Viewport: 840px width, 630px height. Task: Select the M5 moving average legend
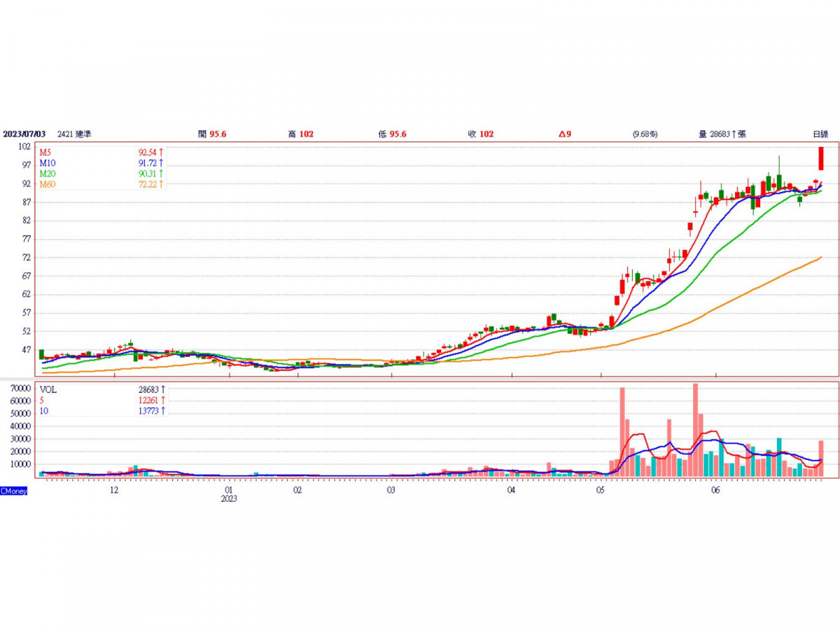[x=101, y=152]
